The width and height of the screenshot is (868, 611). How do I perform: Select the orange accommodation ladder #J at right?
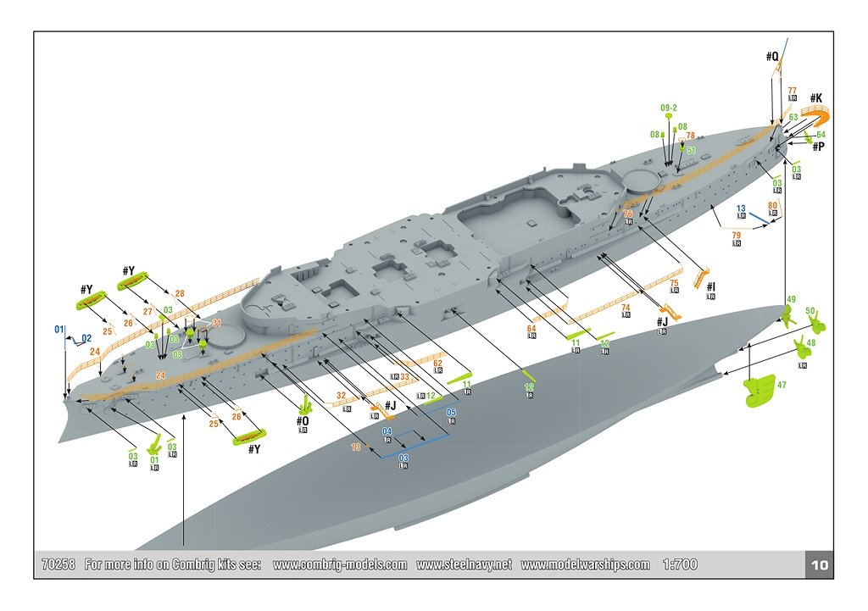(670, 311)
